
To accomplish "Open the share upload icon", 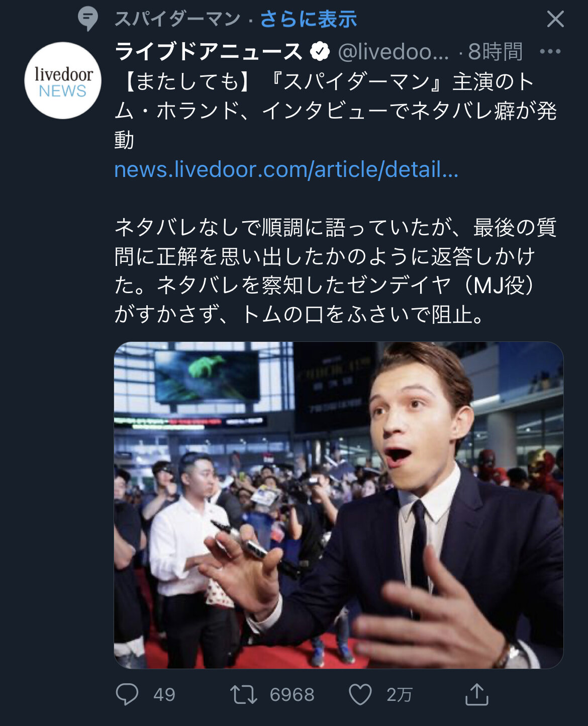I will pos(476,694).
